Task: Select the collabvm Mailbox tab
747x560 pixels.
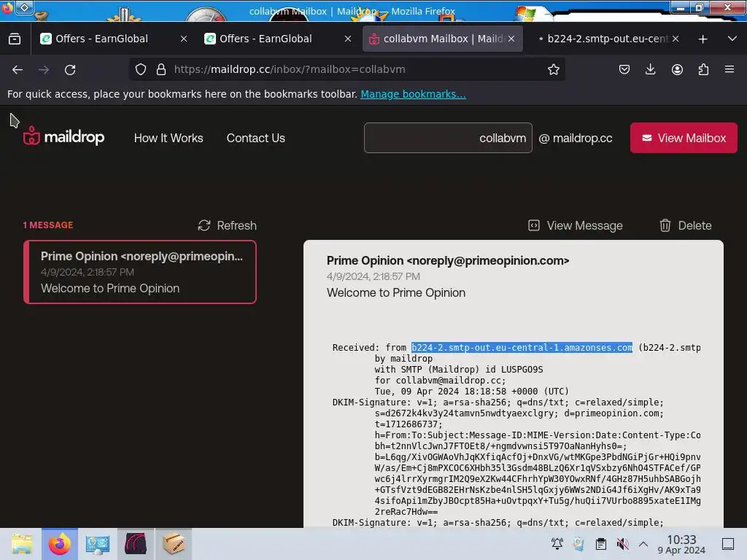Action: pos(443,39)
